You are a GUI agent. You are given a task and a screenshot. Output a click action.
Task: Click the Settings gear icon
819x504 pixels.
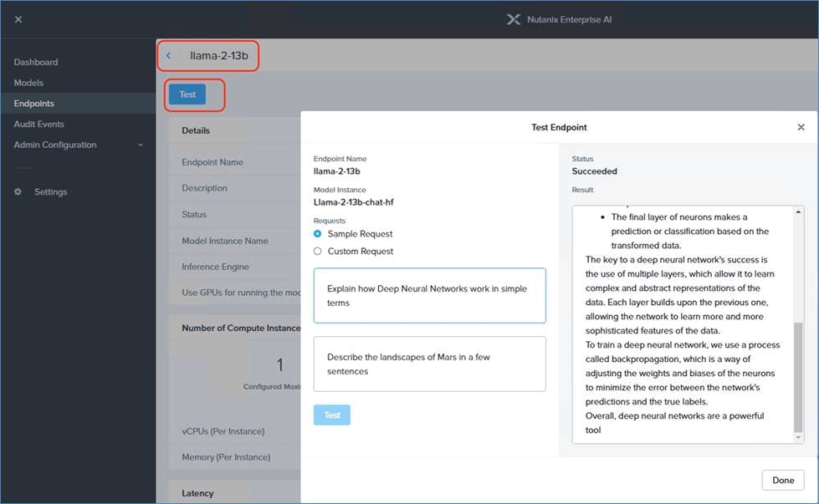[x=18, y=191]
